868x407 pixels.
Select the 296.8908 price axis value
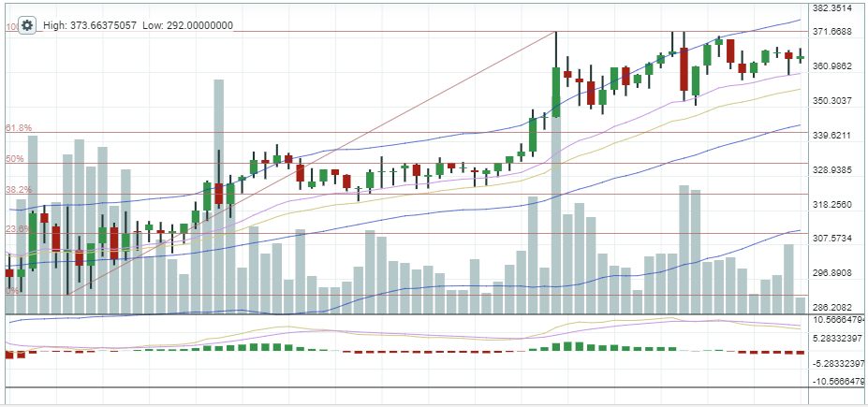pos(831,273)
